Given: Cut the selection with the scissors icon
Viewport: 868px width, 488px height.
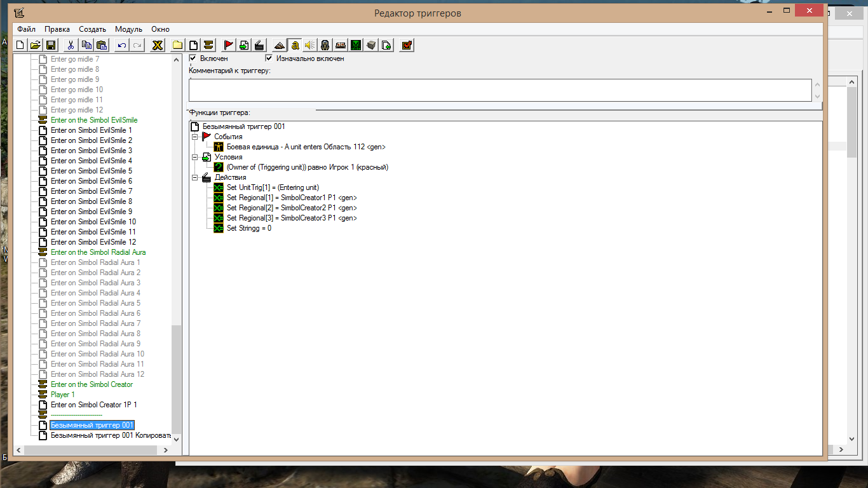Looking at the screenshot, I should tap(71, 44).
